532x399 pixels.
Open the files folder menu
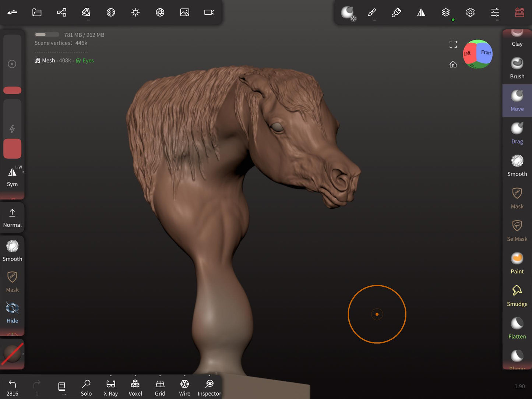tap(37, 13)
